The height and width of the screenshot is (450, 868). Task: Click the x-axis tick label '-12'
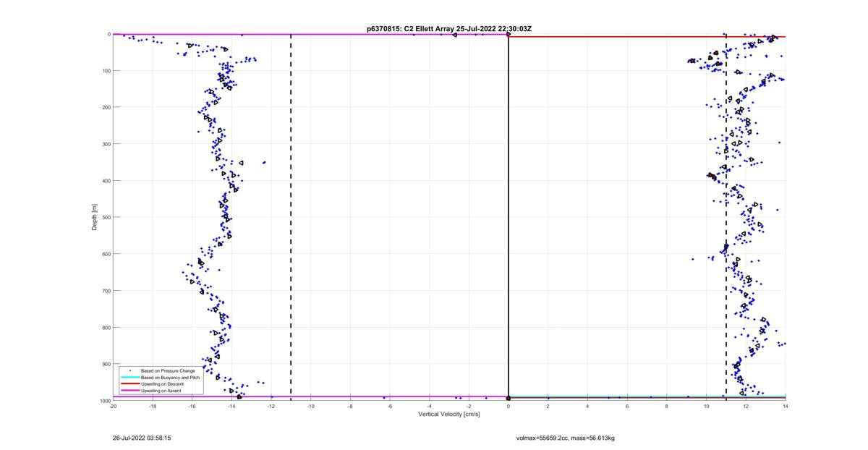point(271,407)
